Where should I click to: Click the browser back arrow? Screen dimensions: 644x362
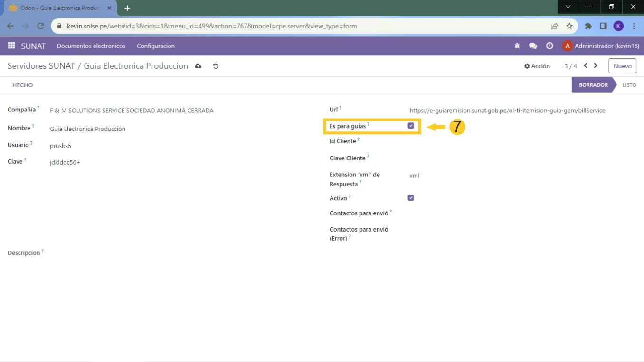(10, 26)
